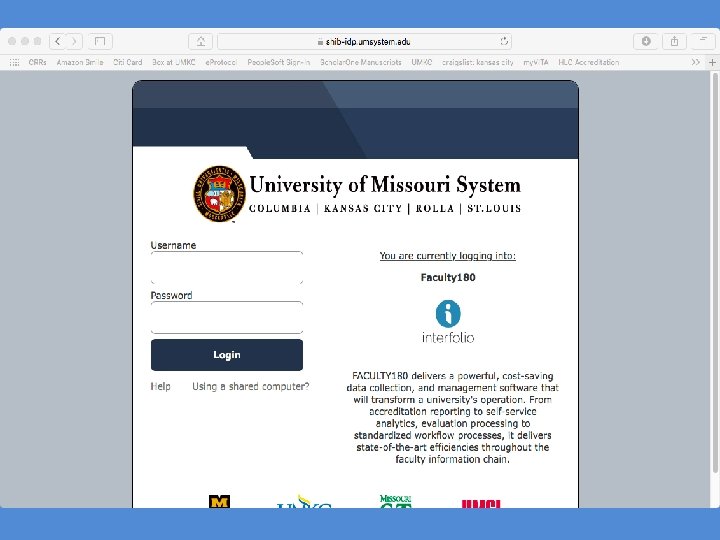This screenshot has height=540, width=720.
Task: Click the home button left of the address bar
Action: pos(201,41)
